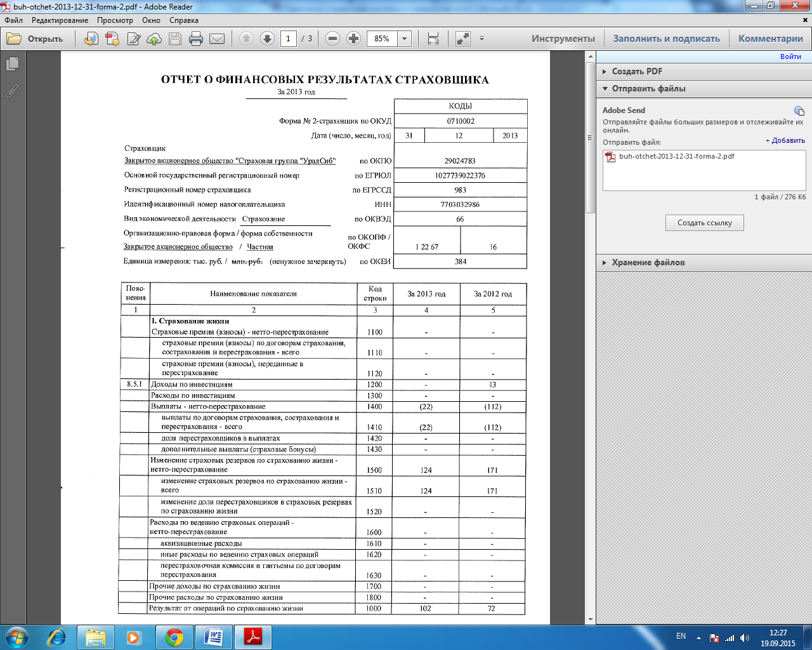Screen dimensions: 812x650
Task: Click the scrollbar down arrow
Action: click(x=591, y=620)
